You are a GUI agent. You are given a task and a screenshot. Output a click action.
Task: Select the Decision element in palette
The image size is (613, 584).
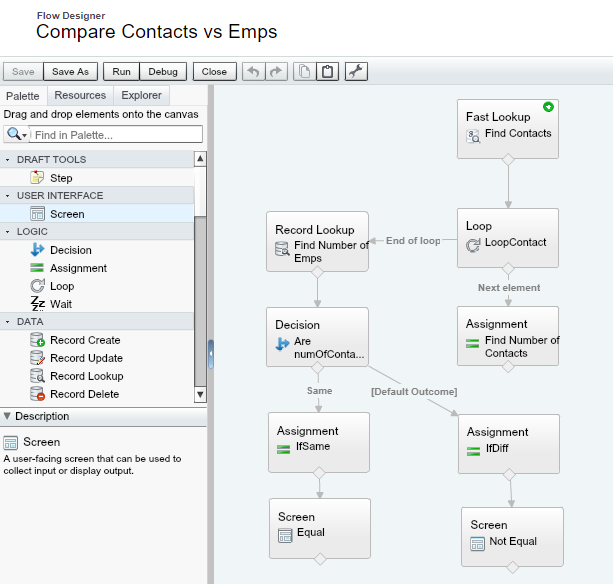(x=70, y=250)
